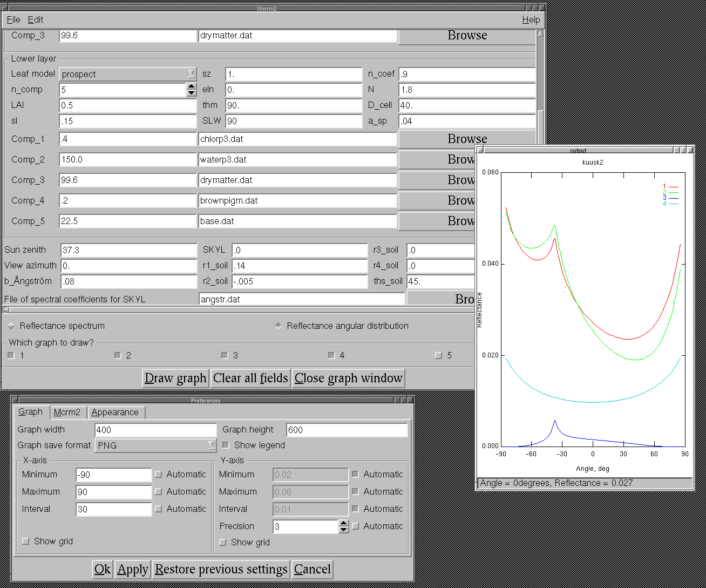Open the File menu
Viewport: 706px width, 588px height.
13,20
